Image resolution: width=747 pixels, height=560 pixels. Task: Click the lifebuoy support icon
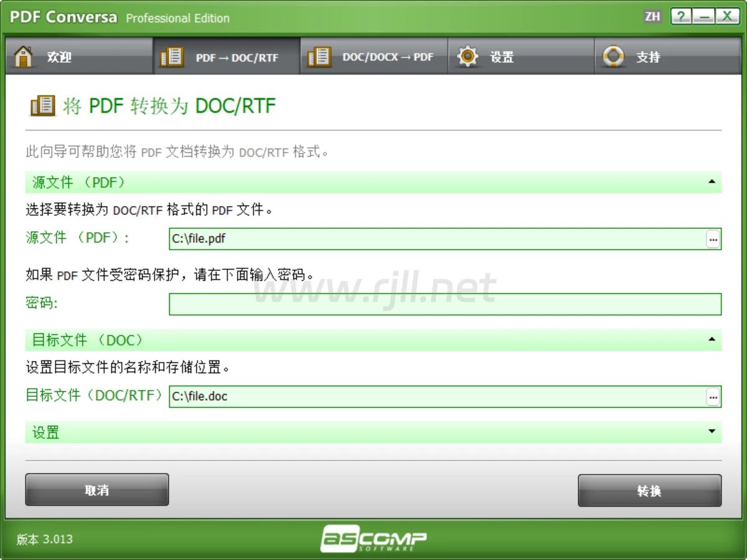[x=613, y=57]
